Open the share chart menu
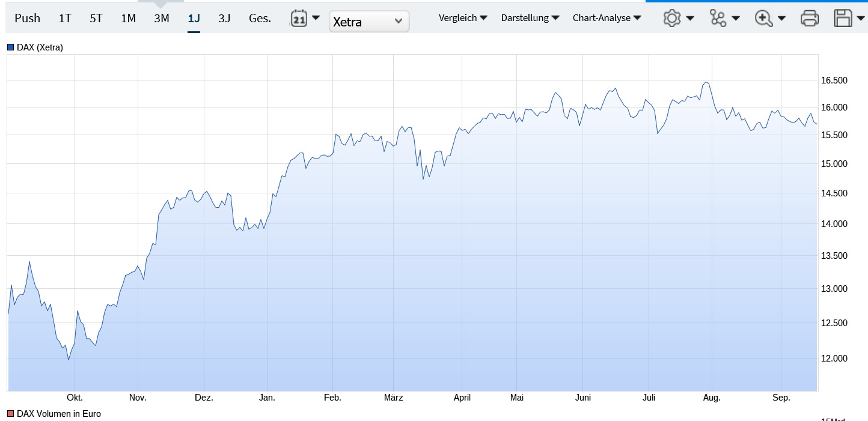The width and height of the screenshot is (868, 421). (x=724, y=18)
